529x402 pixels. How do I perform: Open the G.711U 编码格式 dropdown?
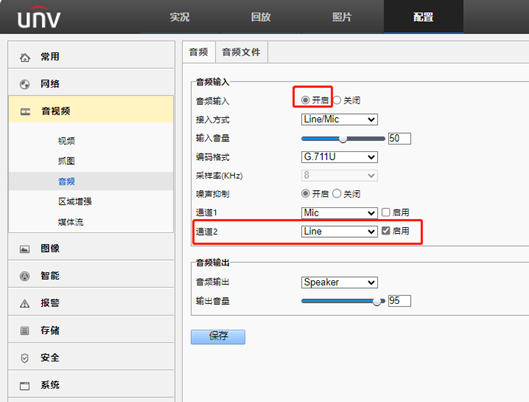point(339,157)
